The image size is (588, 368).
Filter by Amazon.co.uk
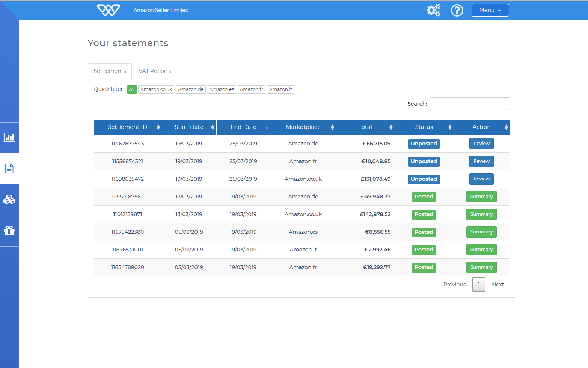pyautogui.click(x=156, y=89)
